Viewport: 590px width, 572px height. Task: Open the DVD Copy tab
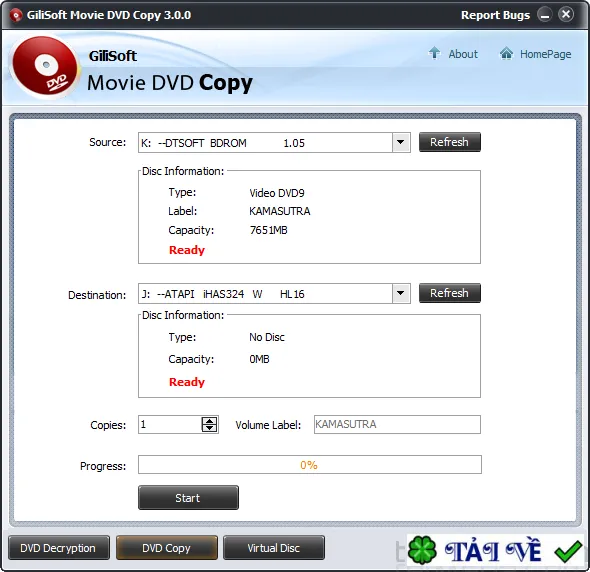[167, 548]
